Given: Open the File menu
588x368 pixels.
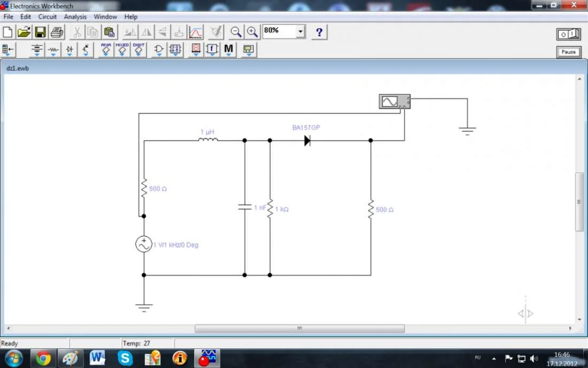Looking at the screenshot, I should [x=8, y=17].
